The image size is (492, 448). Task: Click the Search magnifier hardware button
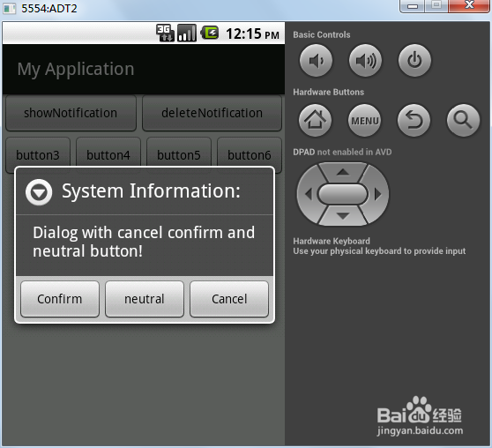pyautogui.click(x=463, y=120)
